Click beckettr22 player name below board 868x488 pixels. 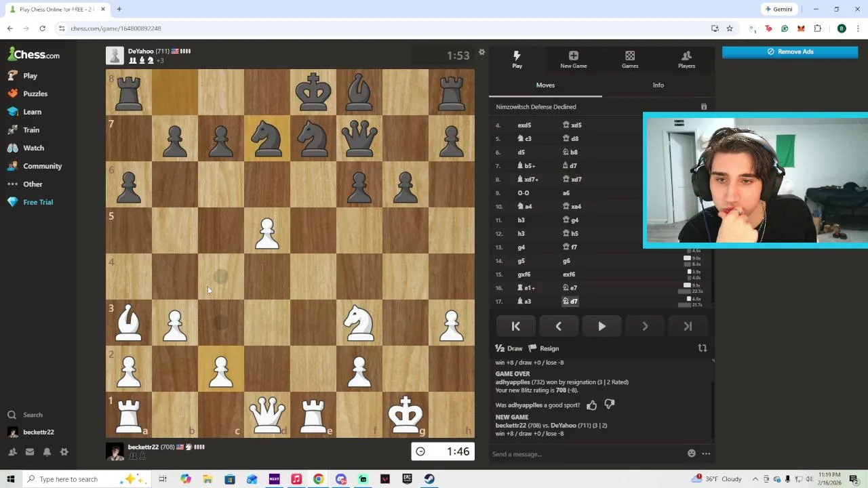coord(143,447)
